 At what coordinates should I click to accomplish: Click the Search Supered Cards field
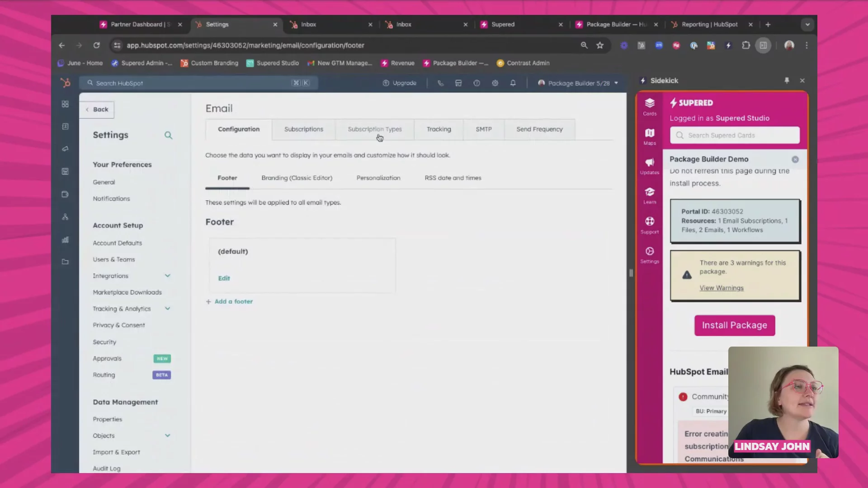point(735,135)
